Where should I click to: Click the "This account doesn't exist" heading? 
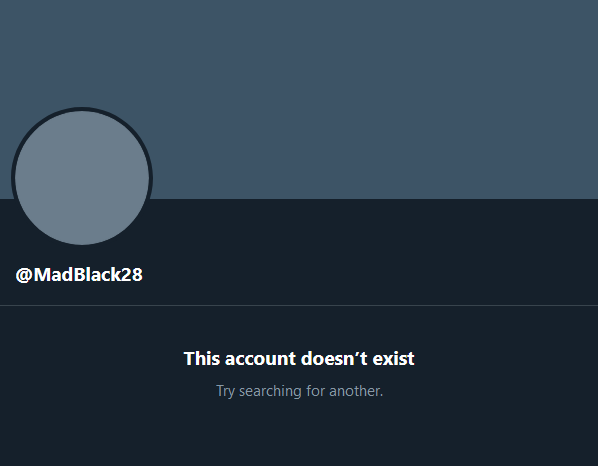299,358
